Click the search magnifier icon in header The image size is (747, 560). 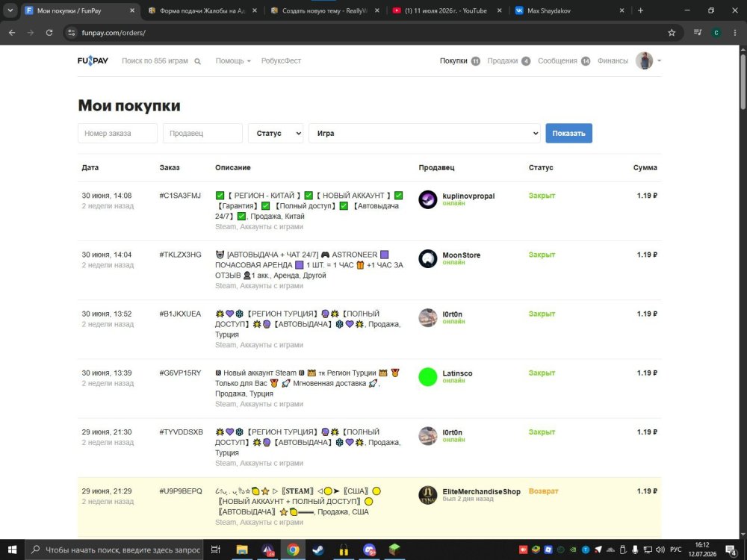[198, 61]
